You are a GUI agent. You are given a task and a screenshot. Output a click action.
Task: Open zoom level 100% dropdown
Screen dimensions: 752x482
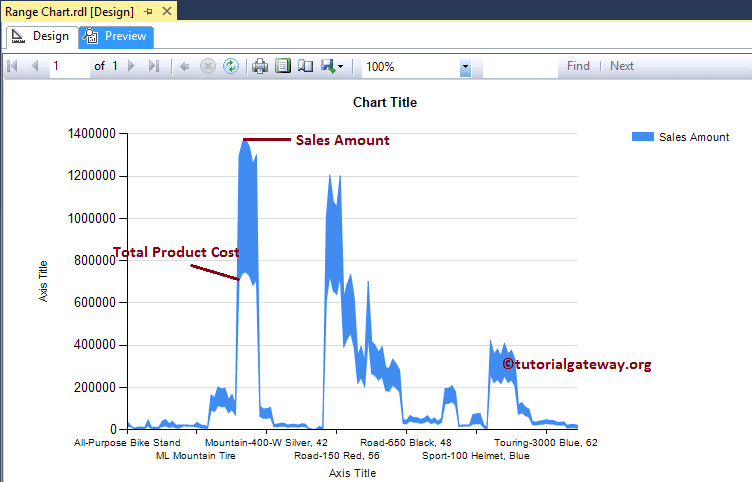pyautogui.click(x=465, y=67)
